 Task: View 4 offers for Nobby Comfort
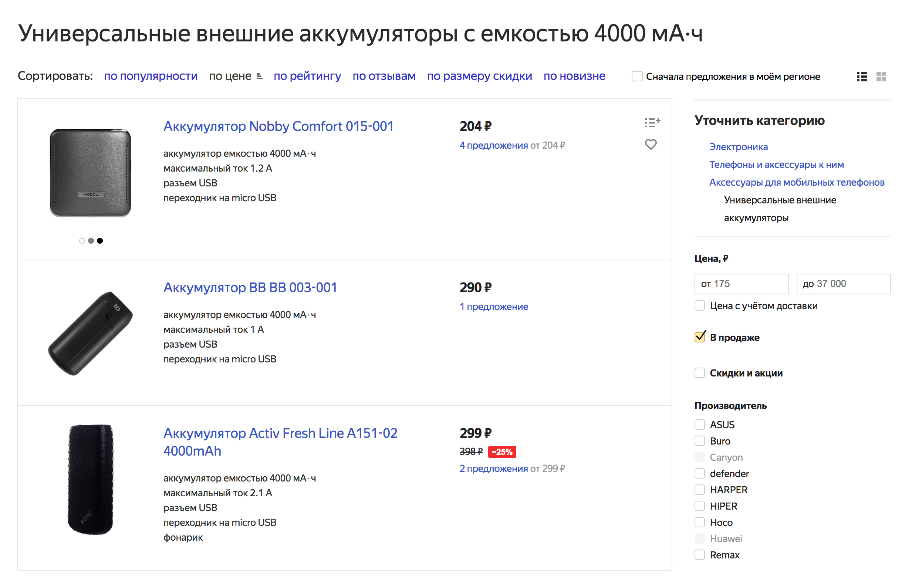[x=493, y=145]
